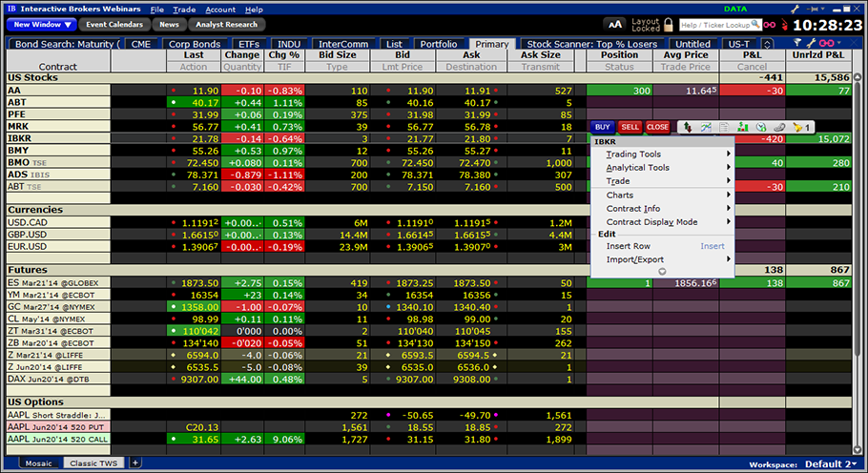Open Analyst Research
868x473 pixels.
pos(226,25)
